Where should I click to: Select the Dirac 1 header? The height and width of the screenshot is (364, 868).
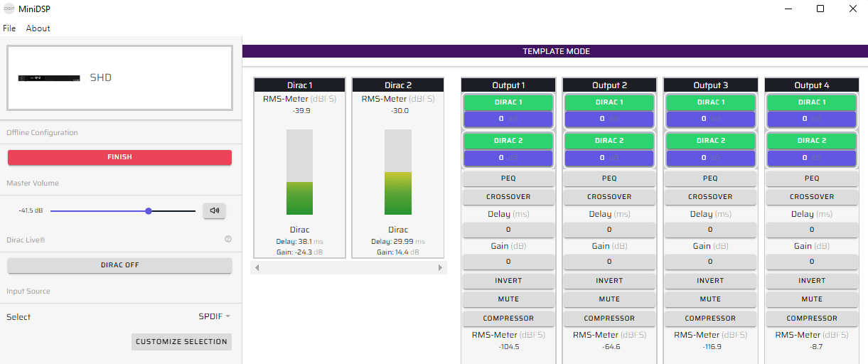(299, 85)
